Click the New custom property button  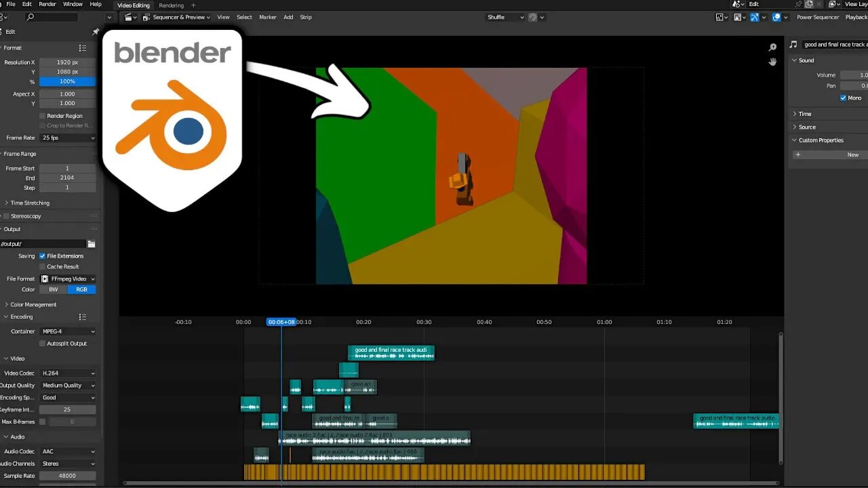click(831, 155)
